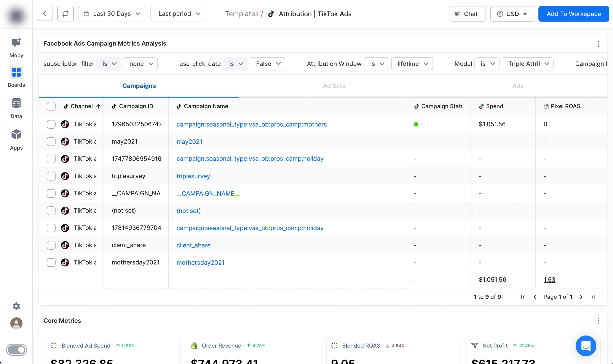Click the refresh data icon
The width and height of the screenshot is (613, 364).
point(65,14)
